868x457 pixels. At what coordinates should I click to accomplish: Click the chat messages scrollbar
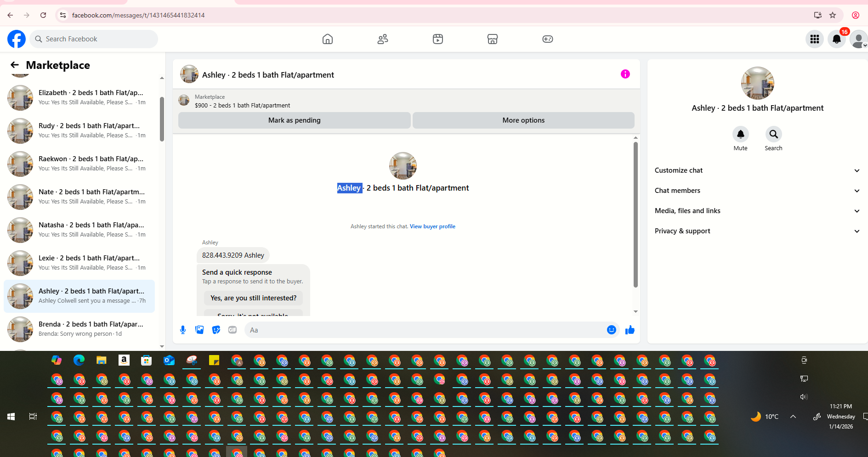(x=635, y=214)
